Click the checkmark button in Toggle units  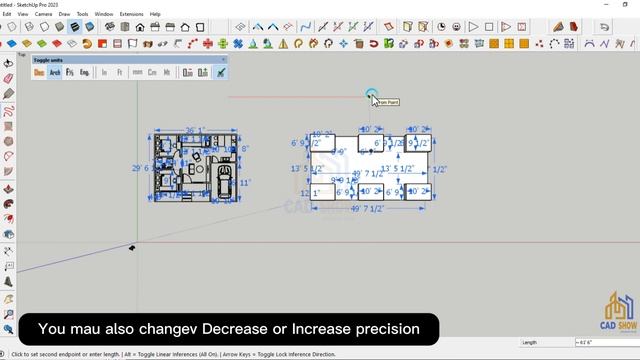221,73
